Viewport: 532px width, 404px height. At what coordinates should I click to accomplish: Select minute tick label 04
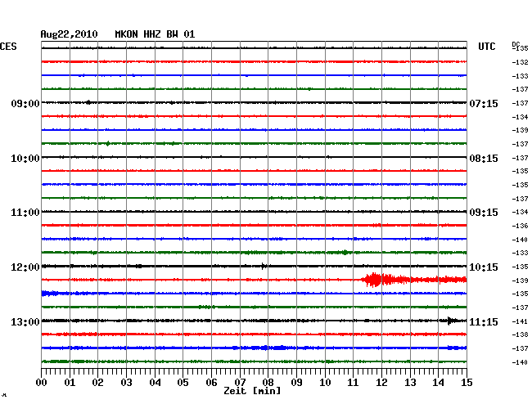click(x=155, y=383)
